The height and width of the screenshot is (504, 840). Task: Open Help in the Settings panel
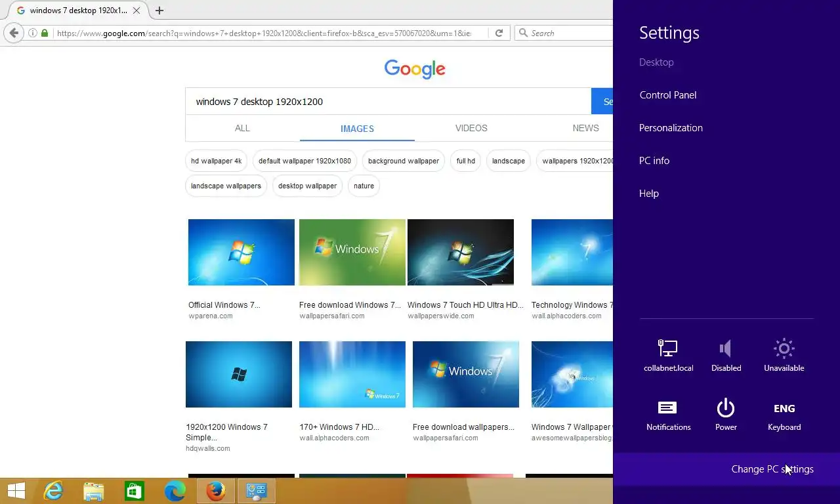(649, 194)
